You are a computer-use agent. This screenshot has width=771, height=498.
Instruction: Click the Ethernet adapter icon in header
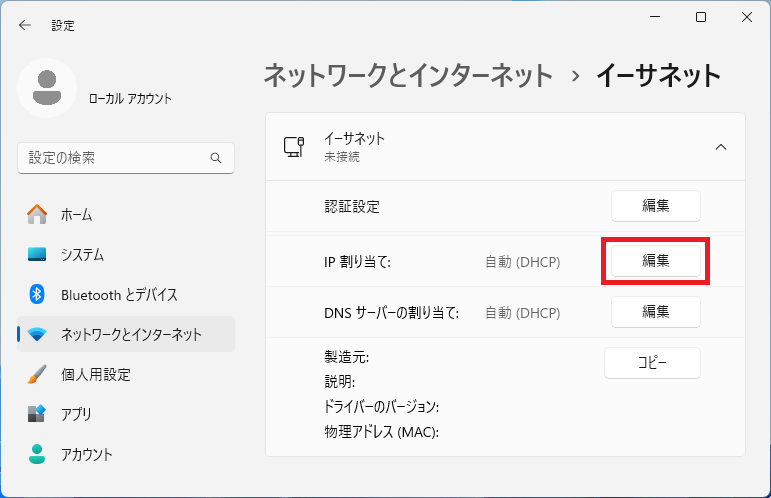pos(294,147)
